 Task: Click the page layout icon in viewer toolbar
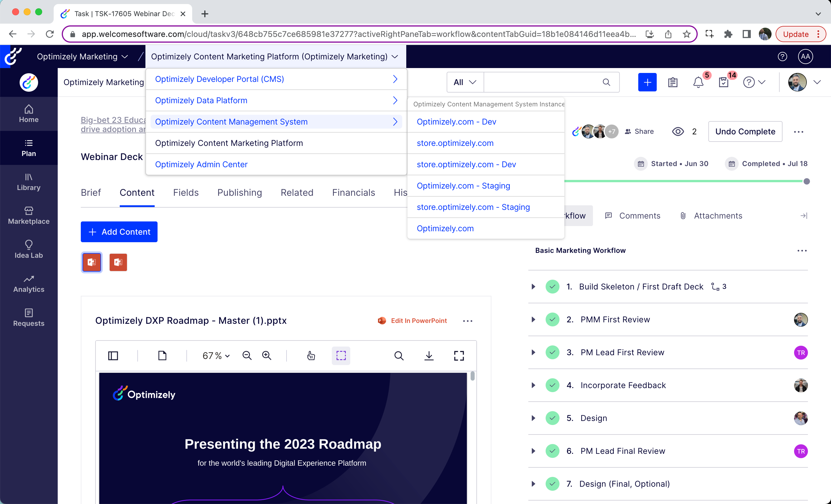point(162,356)
